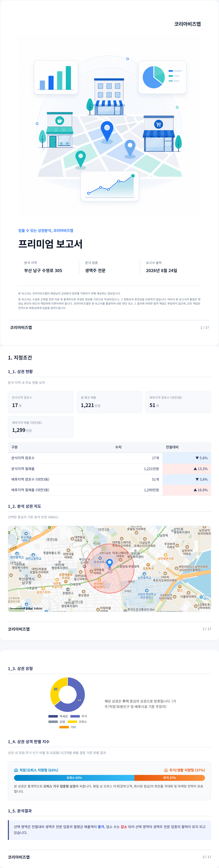Select the 남천역 subway marker
Viewport: 219px width, 868px height.
(x=158, y=535)
